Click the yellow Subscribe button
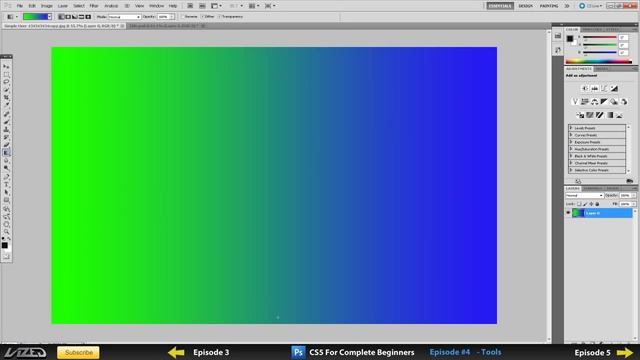Image resolution: width=640 pixels, height=360 pixels. tap(78, 352)
